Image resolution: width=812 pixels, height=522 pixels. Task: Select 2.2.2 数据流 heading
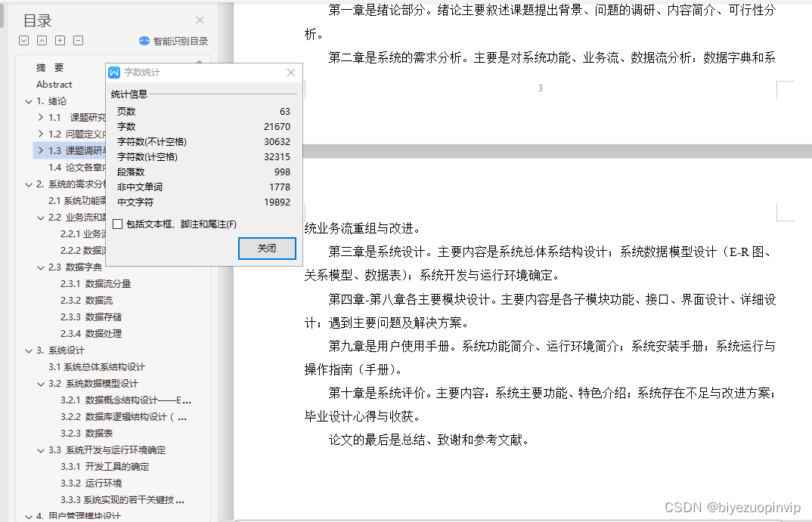pyautogui.click(x=83, y=250)
